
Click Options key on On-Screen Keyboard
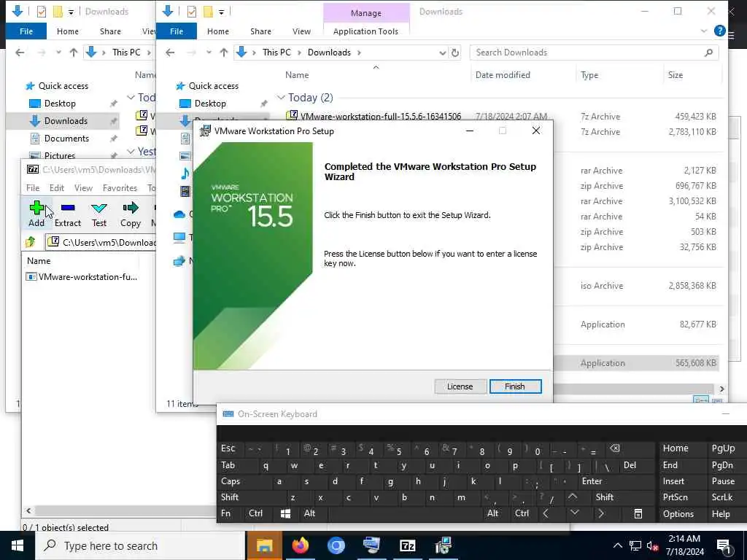678,514
